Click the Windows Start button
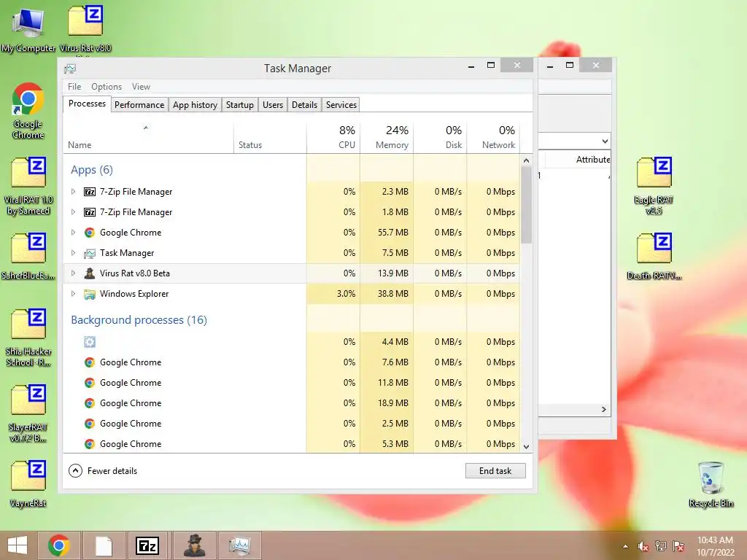Screen dimensions: 747x560 (18, 545)
